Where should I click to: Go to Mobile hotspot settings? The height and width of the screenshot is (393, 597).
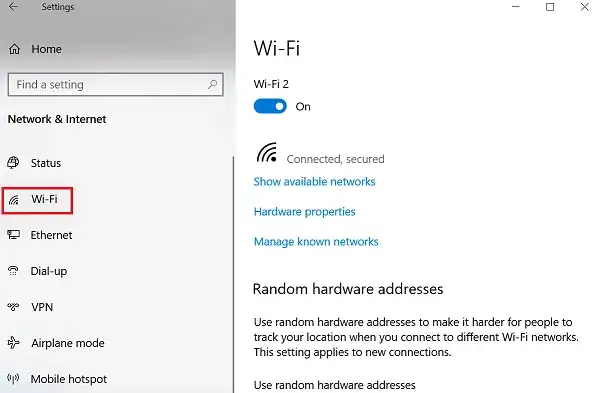[x=69, y=379]
